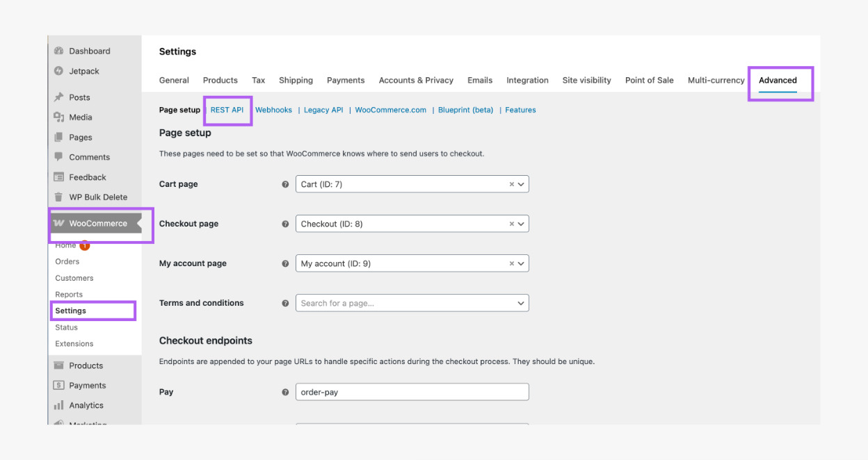This screenshot has width=868, height=460.
Task: Click help tooltip icon beside Pay field
Action: tap(285, 393)
